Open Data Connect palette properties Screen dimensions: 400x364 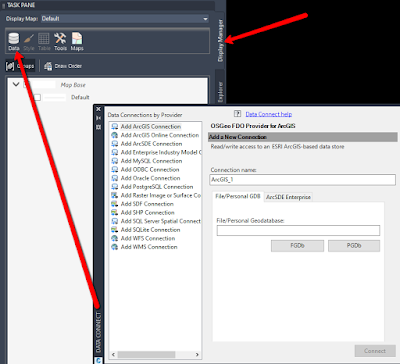98,127
